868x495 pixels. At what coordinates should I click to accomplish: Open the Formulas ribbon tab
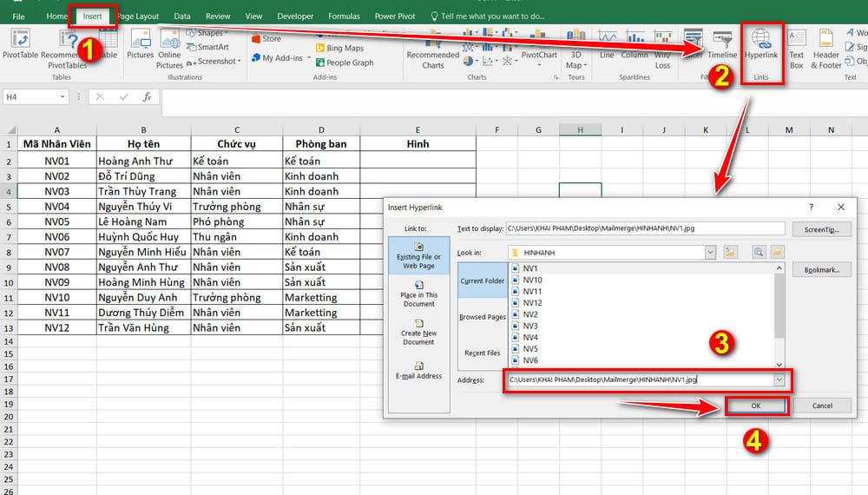(x=344, y=16)
